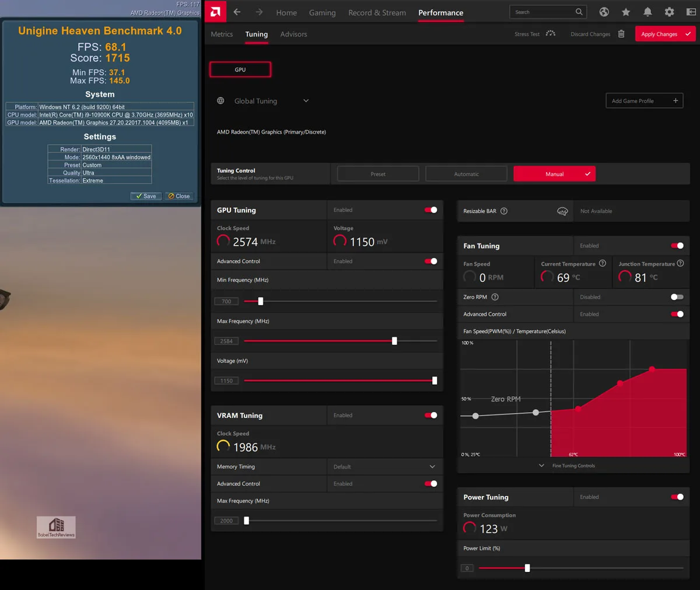
Task: Click Save in Heaven Benchmark window
Action: pyautogui.click(x=146, y=196)
